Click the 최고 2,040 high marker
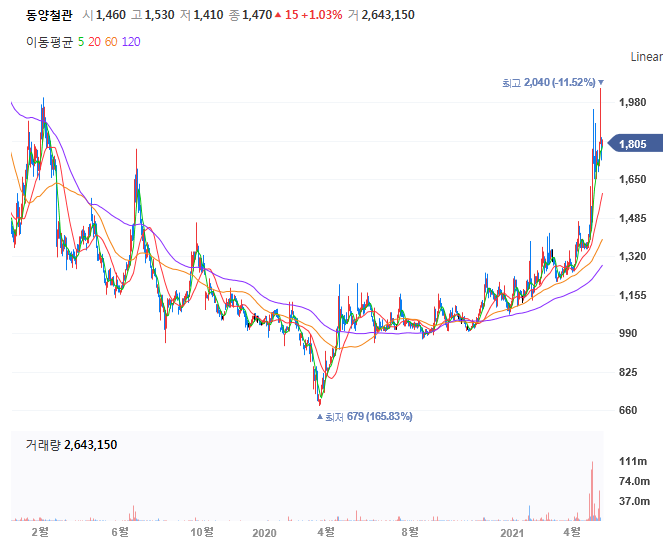 pyautogui.click(x=553, y=82)
